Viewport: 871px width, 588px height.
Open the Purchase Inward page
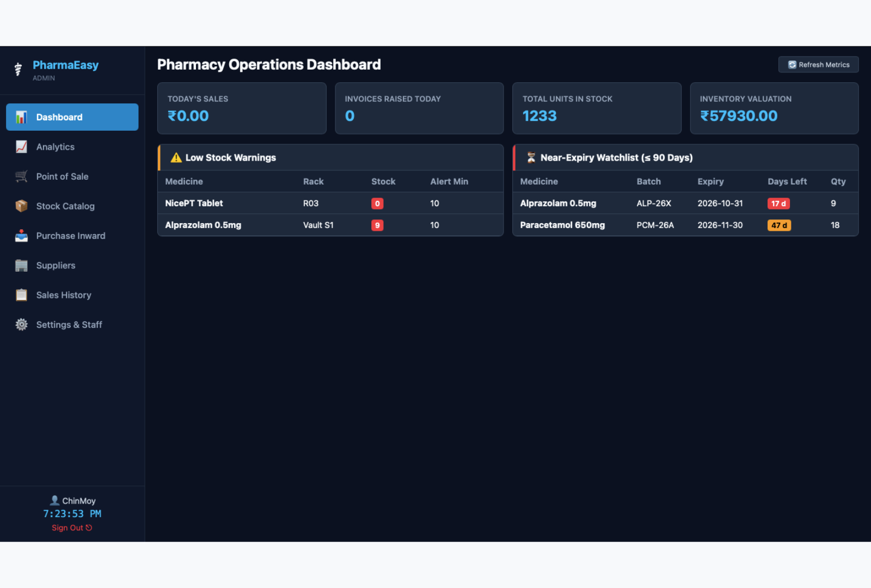(72, 236)
